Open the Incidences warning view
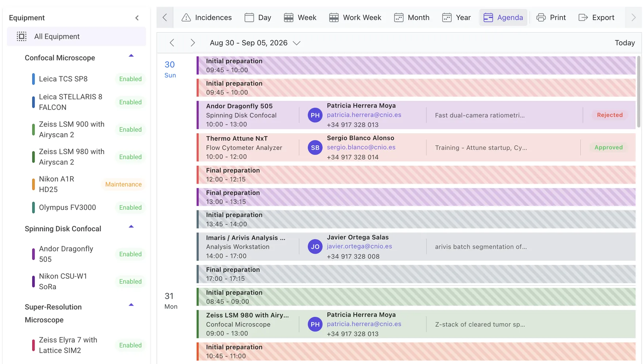 [206, 18]
